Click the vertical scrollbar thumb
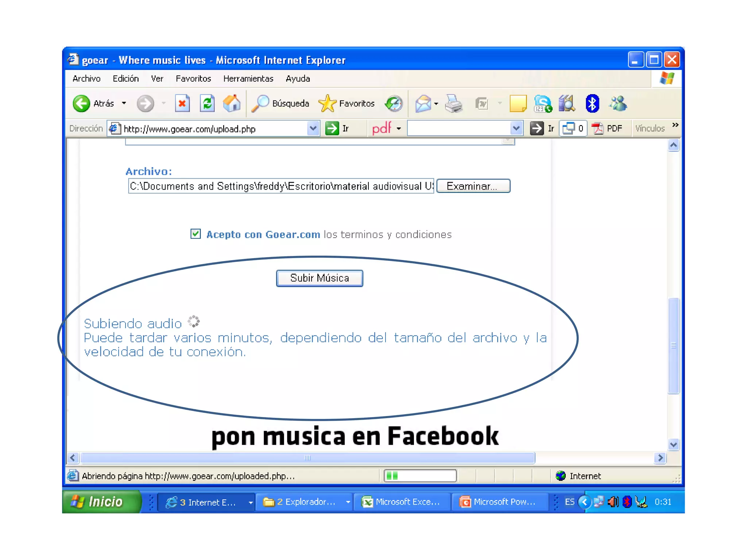 point(674,346)
